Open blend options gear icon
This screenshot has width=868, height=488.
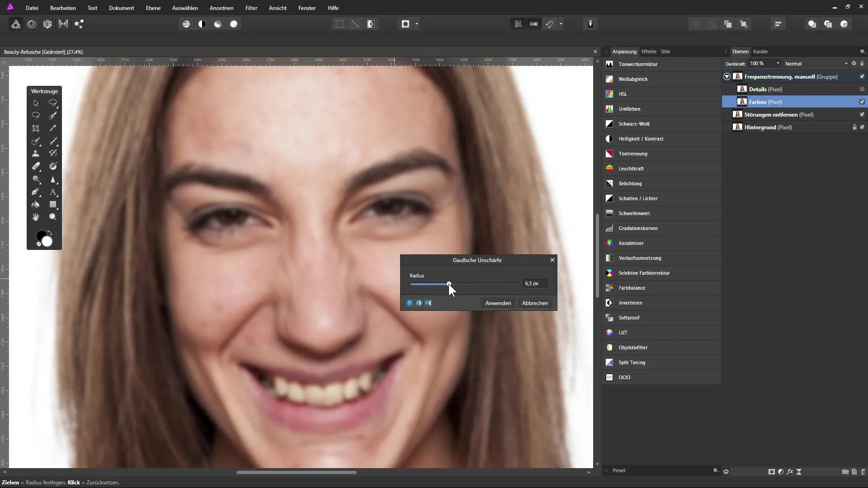[854, 64]
